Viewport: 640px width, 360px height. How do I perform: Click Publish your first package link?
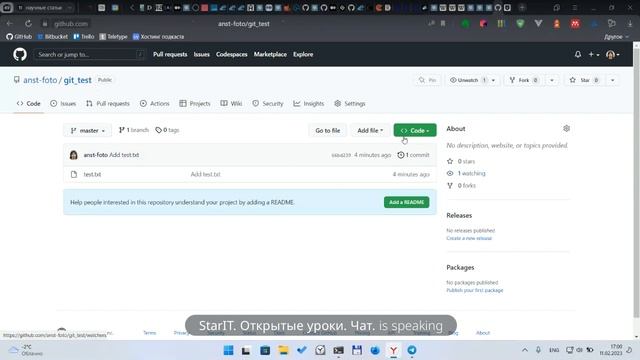coord(475,290)
